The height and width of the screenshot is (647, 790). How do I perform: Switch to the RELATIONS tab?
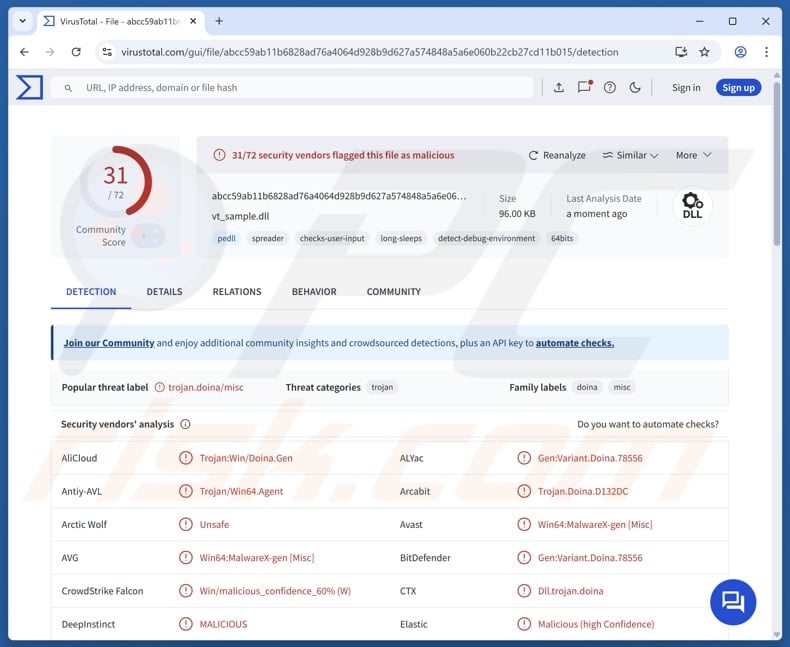[x=237, y=292]
